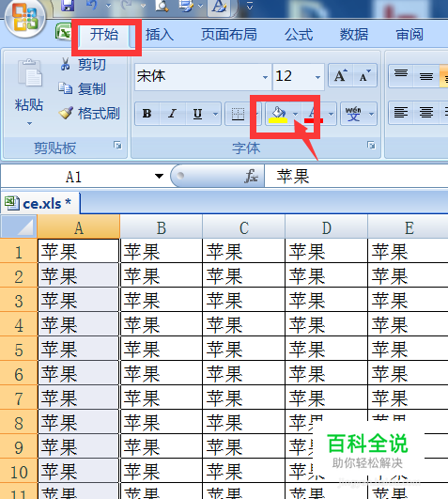This screenshot has width=448, height=499.
Task: Click the A-with-brush icon in quick access toolbar
Action: pyautogui.click(x=220, y=7)
